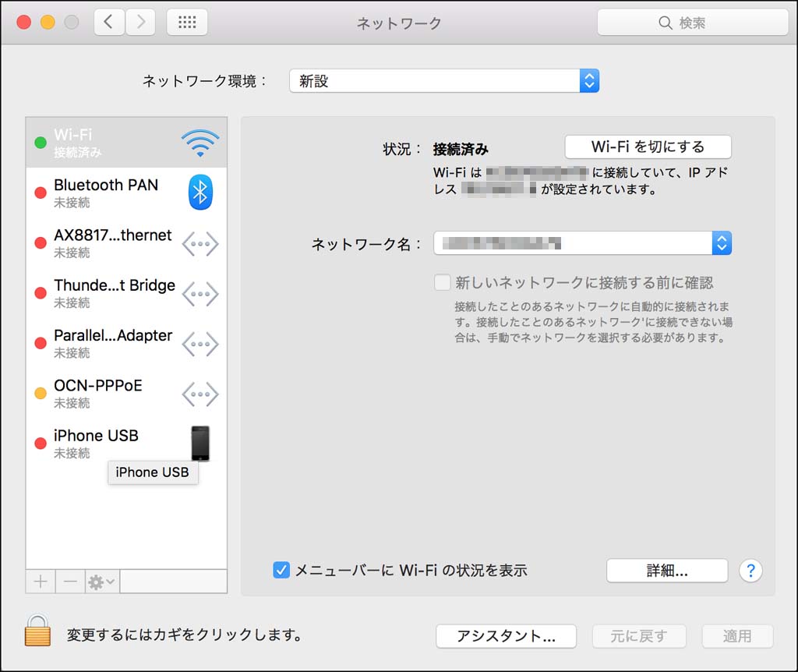
Task: Click the Wi-Fi signal icon in sidebar
Action: point(200,143)
